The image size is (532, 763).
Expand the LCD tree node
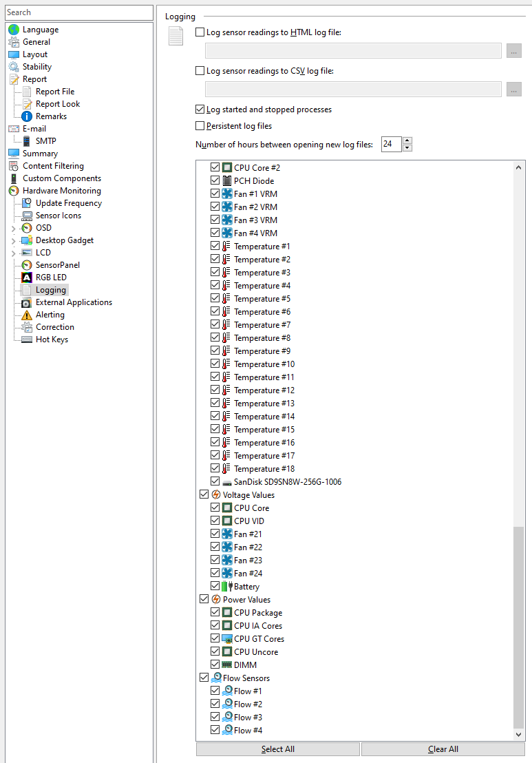[13, 253]
